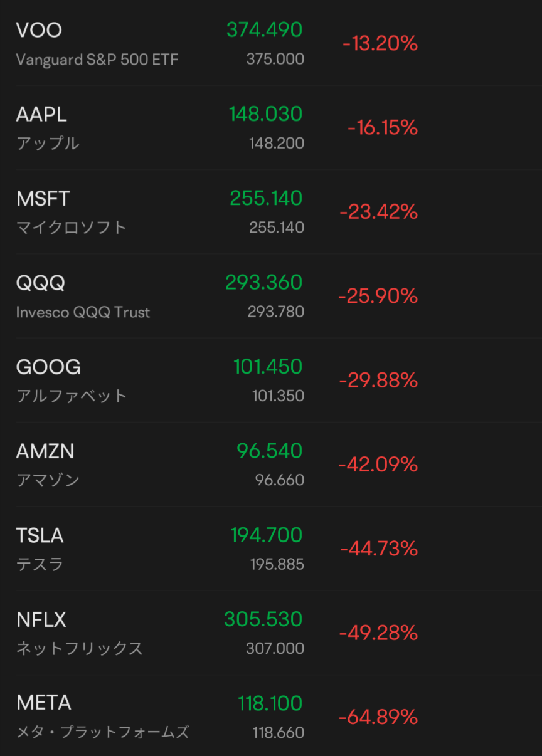This screenshot has width=542, height=756.
Task: Select the green price 374.490
Action: (265, 30)
